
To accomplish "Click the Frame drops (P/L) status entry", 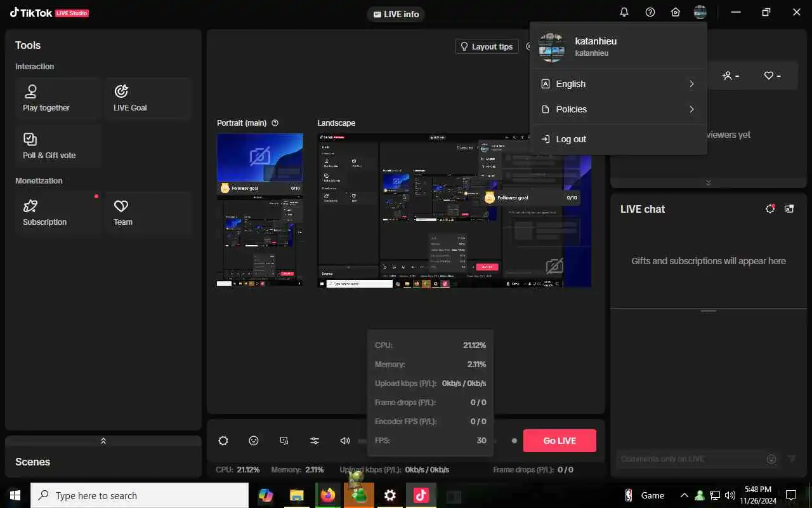I will [x=534, y=470].
